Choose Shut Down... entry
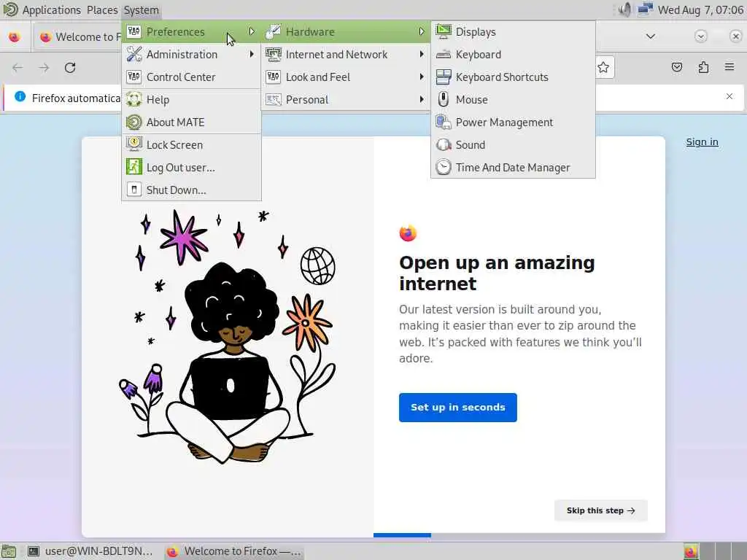Screen dimensions: 747x560 point(192,190)
